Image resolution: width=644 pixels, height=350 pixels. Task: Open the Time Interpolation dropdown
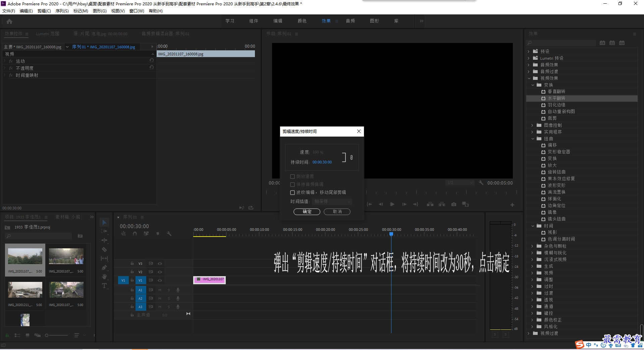pos(332,201)
